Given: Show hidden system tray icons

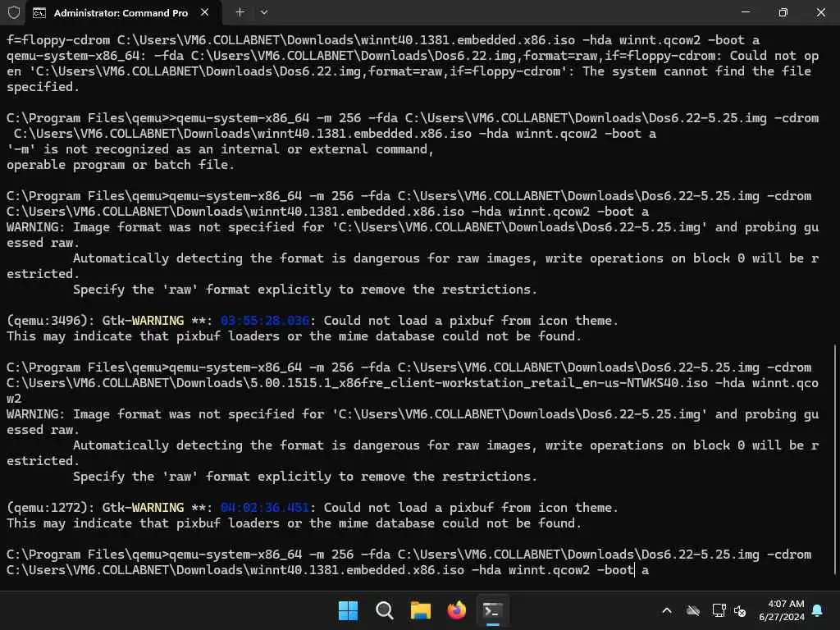Looking at the screenshot, I should pos(667,610).
